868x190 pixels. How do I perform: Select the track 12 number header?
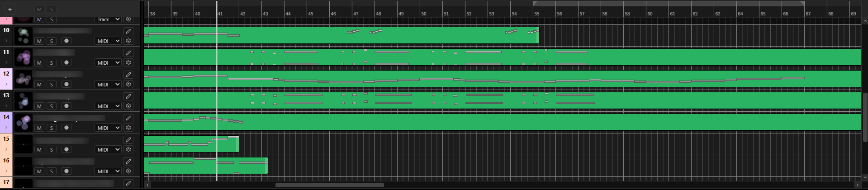pyautogui.click(x=6, y=74)
